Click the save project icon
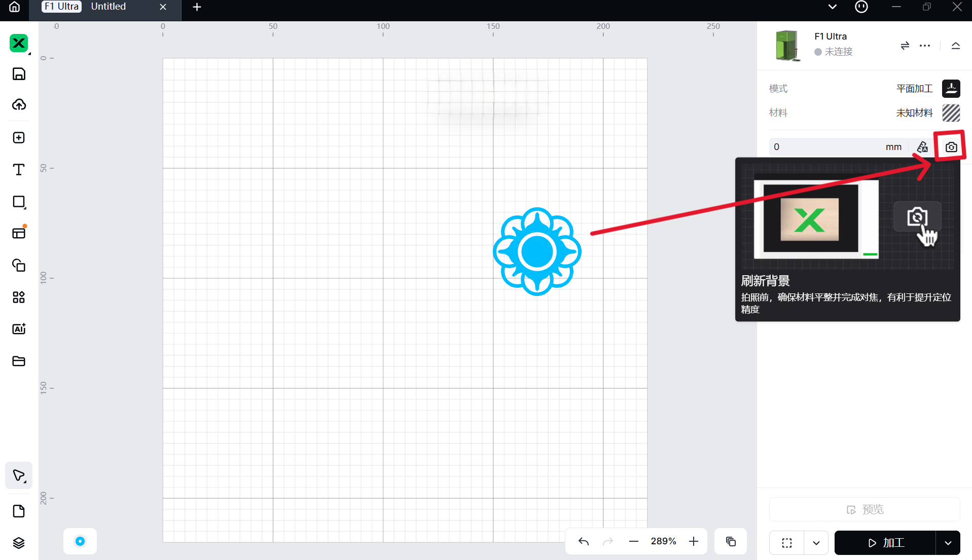The width and height of the screenshot is (972, 560). pos(19,74)
